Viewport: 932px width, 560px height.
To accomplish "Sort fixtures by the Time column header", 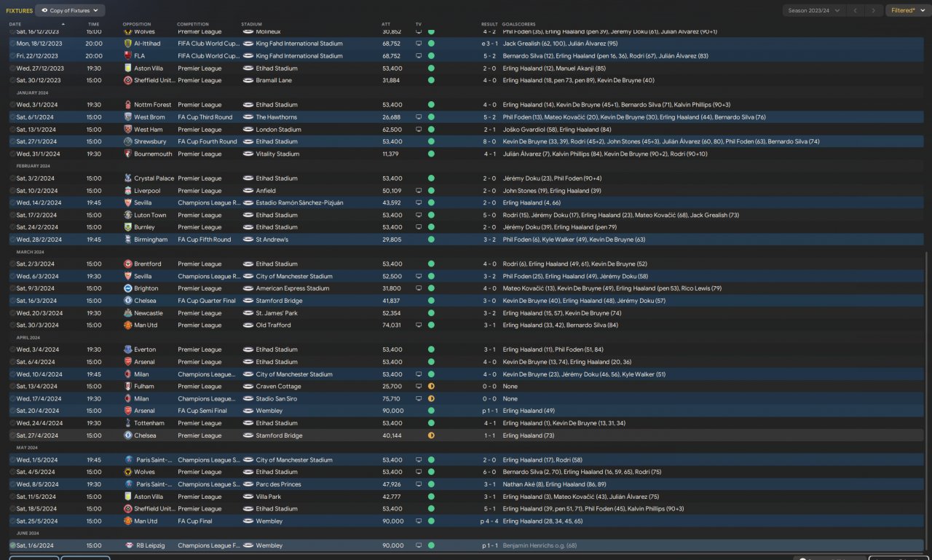I will point(94,24).
